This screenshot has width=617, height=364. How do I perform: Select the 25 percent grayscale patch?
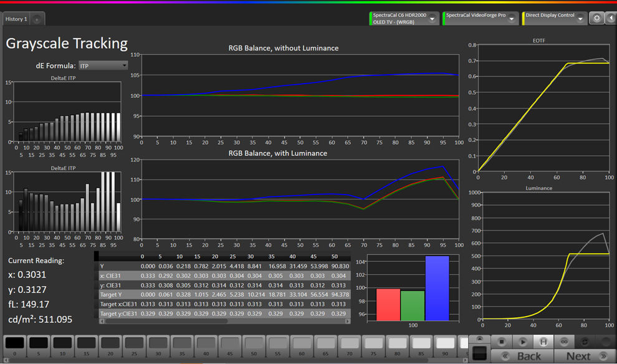pos(134,346)
